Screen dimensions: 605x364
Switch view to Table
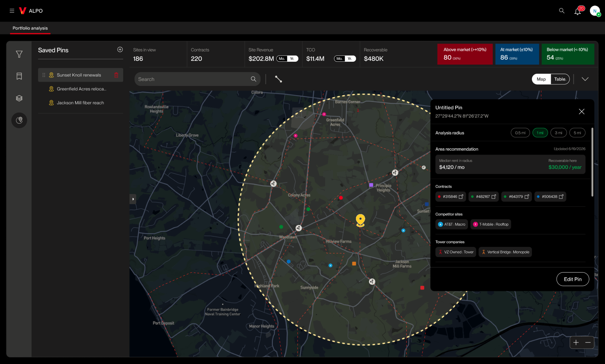coord(560,79)
